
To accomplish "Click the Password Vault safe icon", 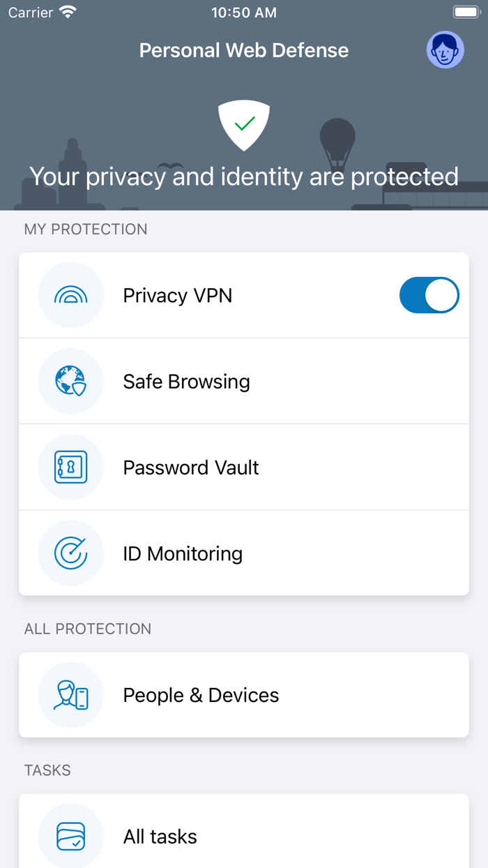I will [x=70, y=467].
